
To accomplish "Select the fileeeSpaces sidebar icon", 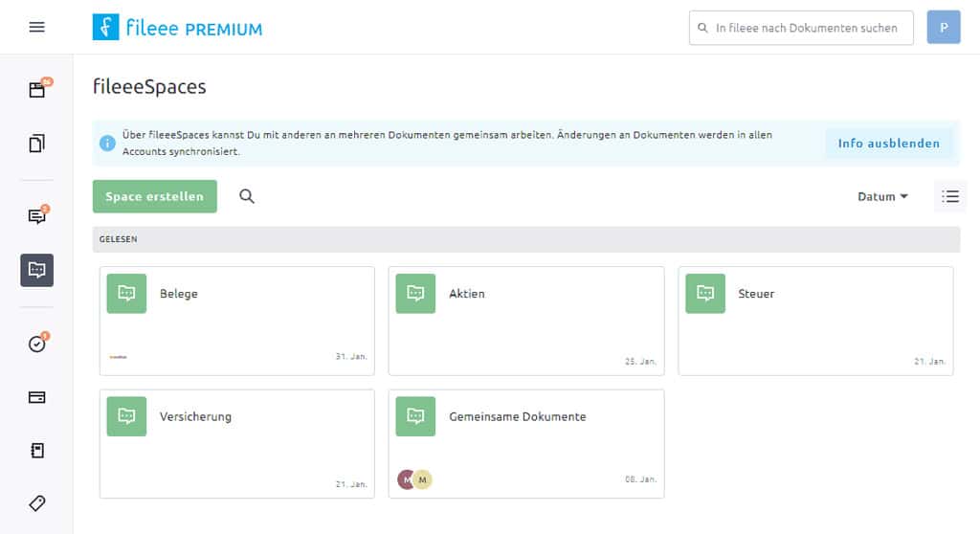I will point(37,270).
